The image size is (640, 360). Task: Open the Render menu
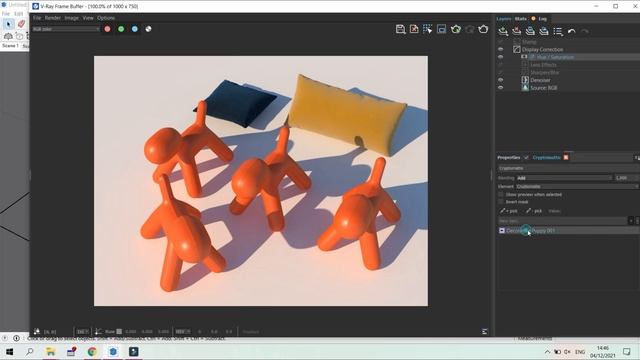pyautogui.click(x=53, y=18)
